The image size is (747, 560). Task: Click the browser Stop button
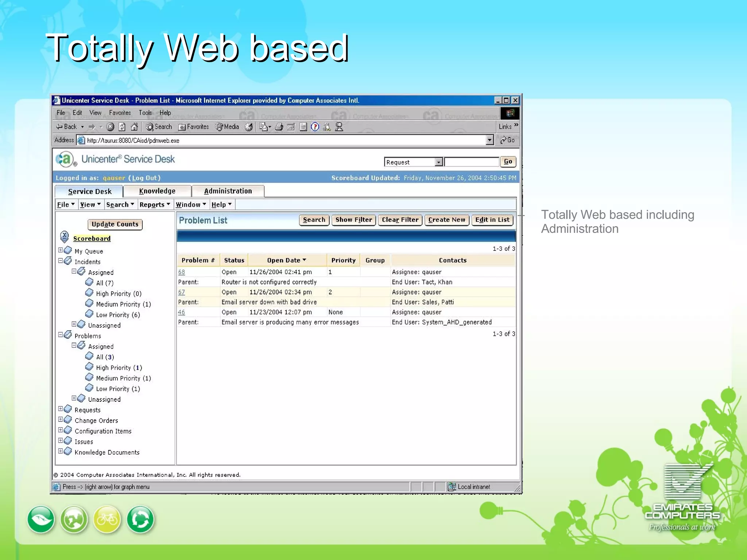tap(110, 127)
